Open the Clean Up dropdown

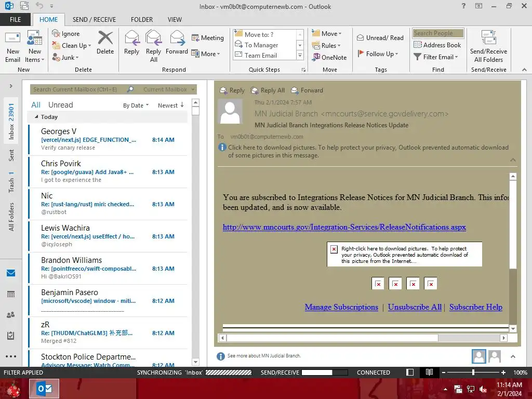(x=72, y=46)
